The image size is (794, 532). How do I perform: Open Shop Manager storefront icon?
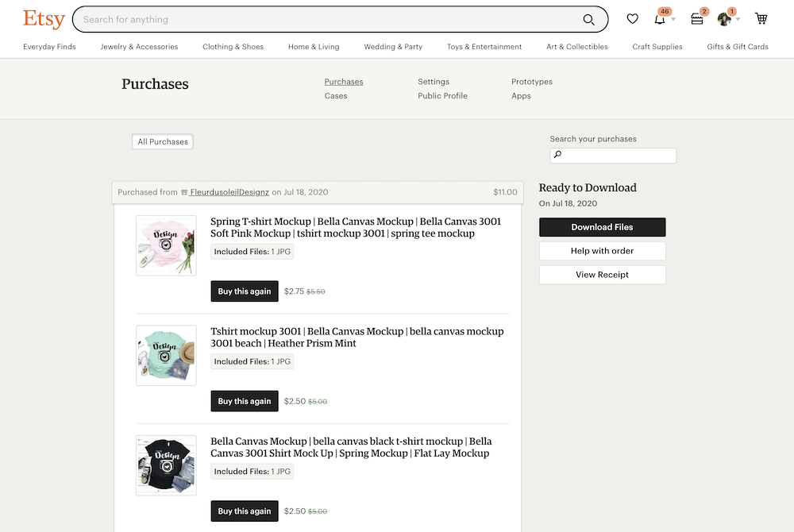pyautogui.click(x=697, y=19)
